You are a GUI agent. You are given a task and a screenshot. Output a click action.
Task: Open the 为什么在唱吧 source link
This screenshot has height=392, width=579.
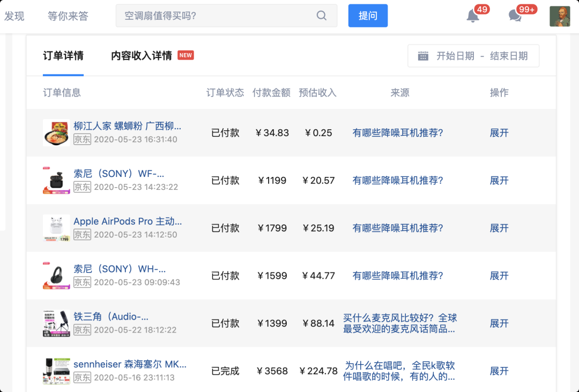399,371
